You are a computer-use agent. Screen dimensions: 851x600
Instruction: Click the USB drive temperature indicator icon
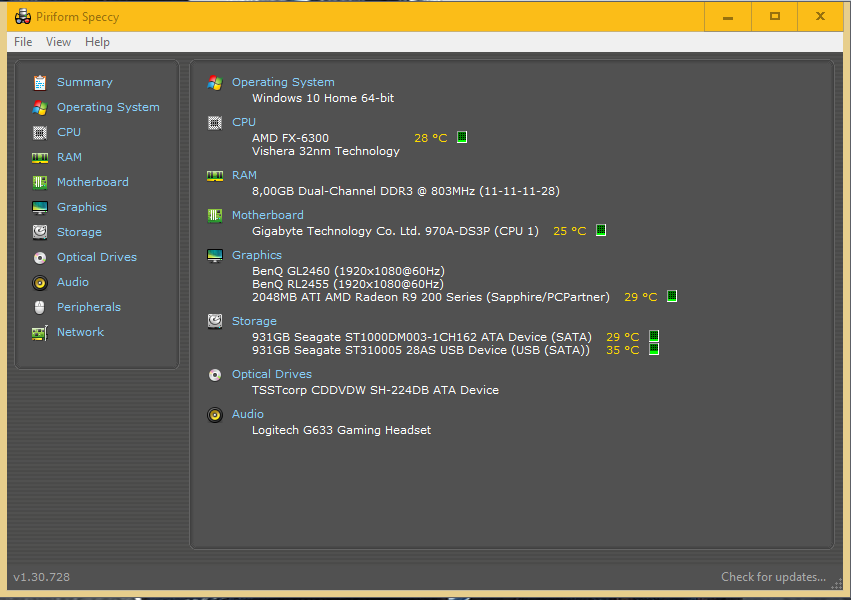pyautogui.click(x=654, y=349)
